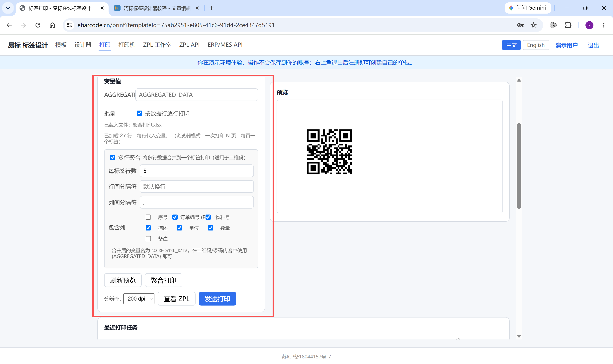Close the 阿标标签设计器教程 tab
The height and width of the screenshot is (364, 613).
(x=197, y=8)
